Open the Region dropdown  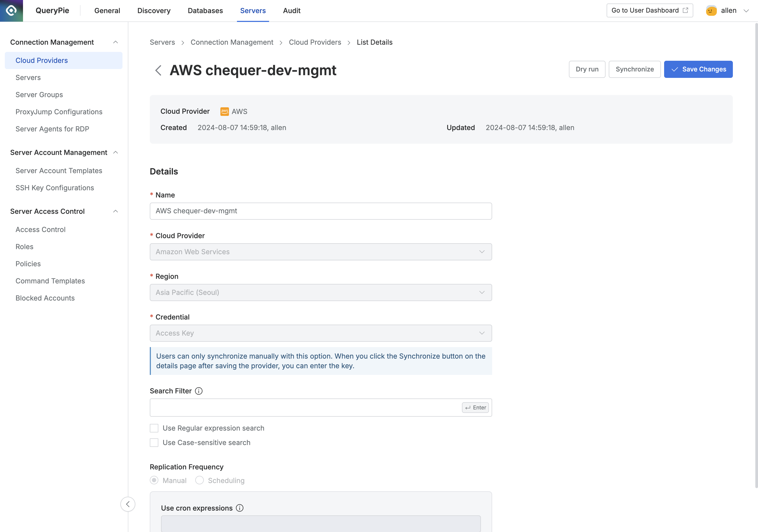(x=321, y=292)
